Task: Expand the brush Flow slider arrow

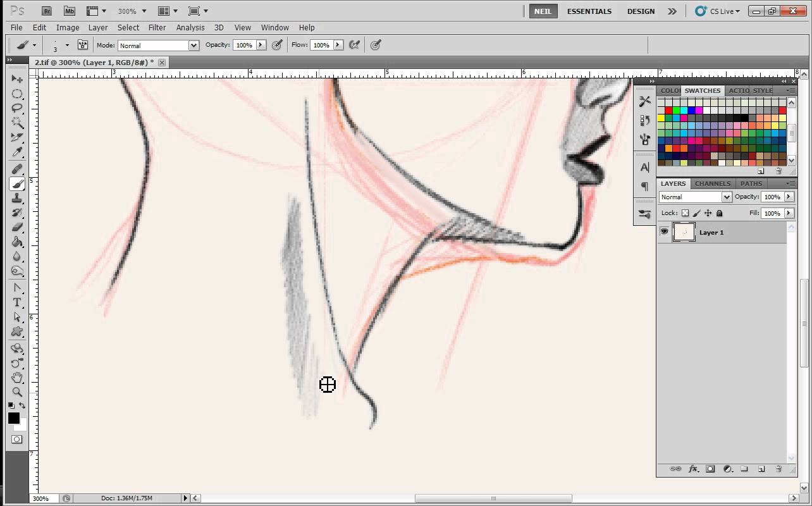Action: pyautogui.click(x=338, y=45)
